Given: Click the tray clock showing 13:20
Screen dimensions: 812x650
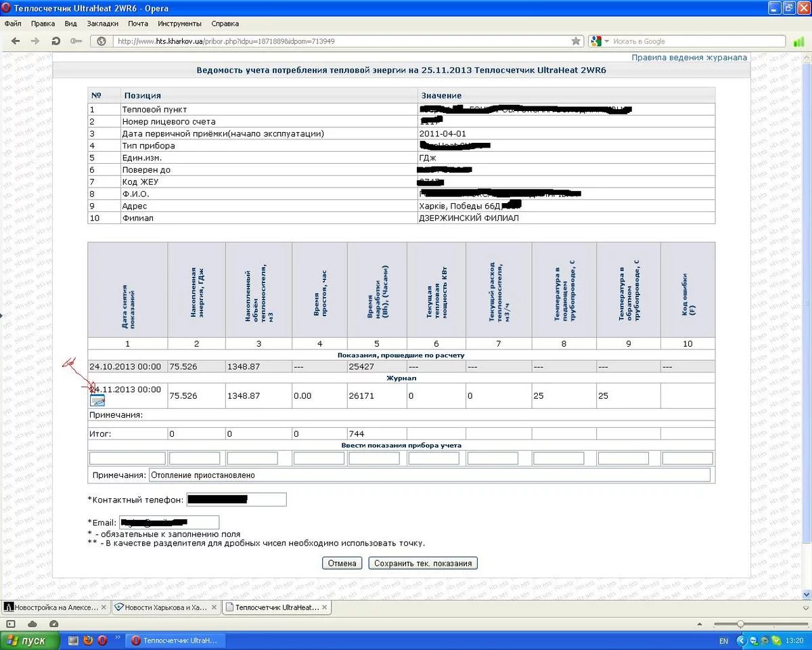Looking at the screenshot, I should (795, 641).
